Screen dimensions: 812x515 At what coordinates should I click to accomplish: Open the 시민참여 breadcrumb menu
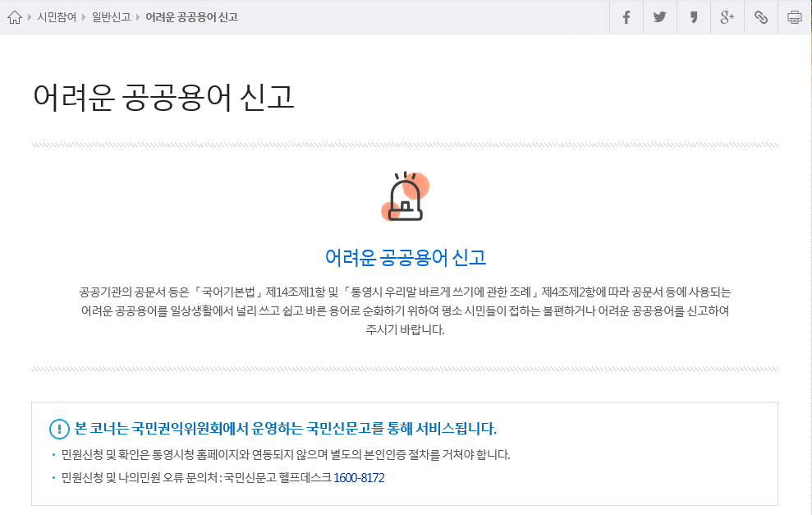[57, 17]
